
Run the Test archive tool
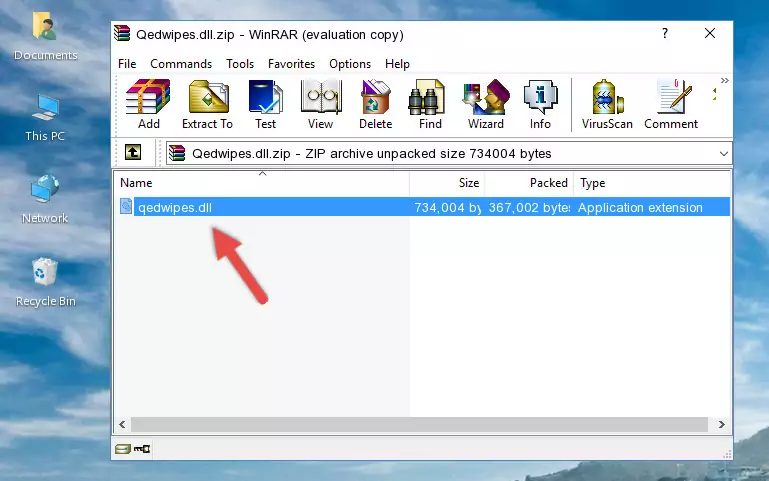pos(265,104)
